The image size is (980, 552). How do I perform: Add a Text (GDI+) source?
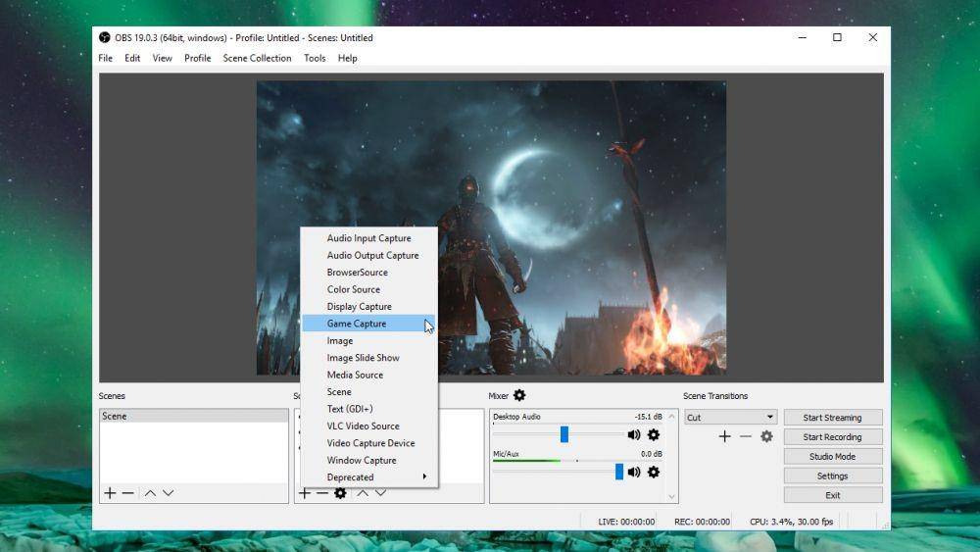368,409
